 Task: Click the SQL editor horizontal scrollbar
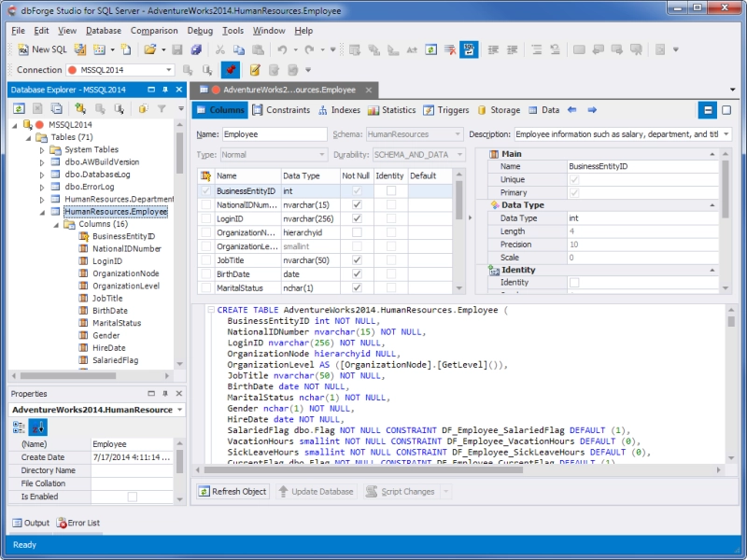[x=363, y=469]
